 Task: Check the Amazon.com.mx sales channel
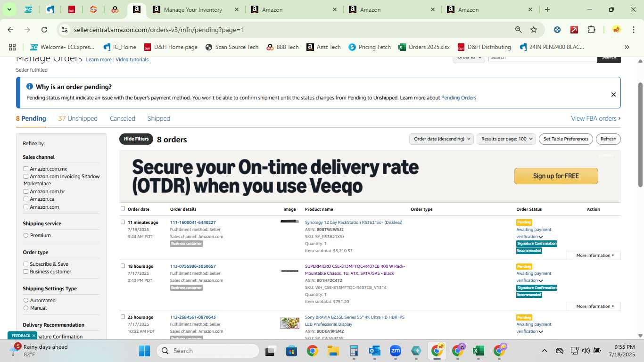tap(26, 169)
